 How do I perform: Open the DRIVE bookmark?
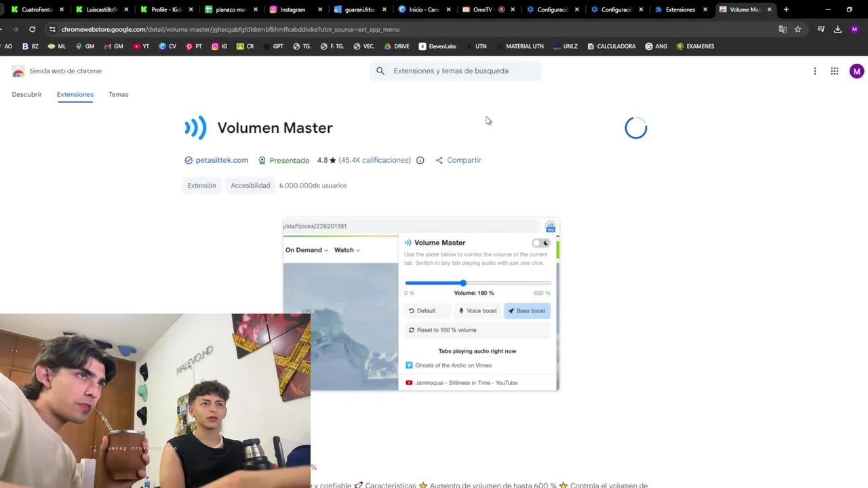(396, 46)
